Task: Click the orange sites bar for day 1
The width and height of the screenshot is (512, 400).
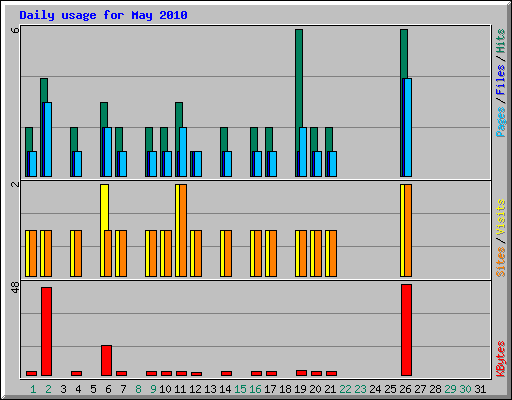Action: (x=33, y=253)
